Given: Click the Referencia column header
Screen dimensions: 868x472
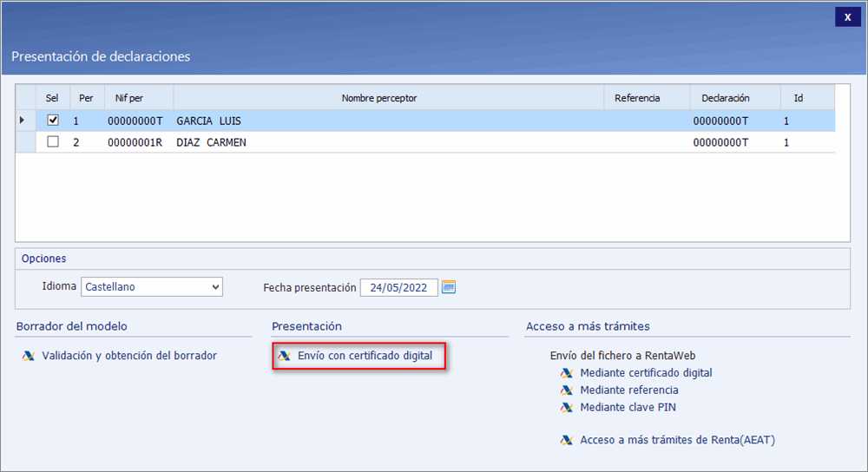Looking at the screenshot, I should point(637,98).
